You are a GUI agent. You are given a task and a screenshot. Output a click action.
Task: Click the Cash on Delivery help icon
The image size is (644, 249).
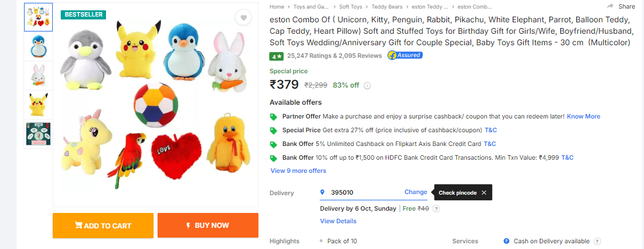tap(597, 242)
